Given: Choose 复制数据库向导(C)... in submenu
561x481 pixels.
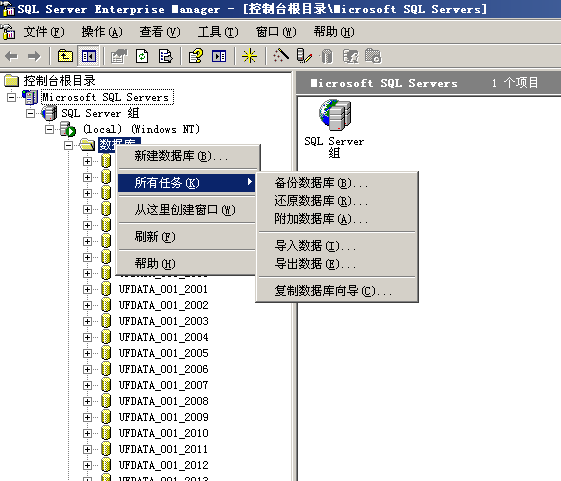Looking at the screenshot, I should [337, 291].
